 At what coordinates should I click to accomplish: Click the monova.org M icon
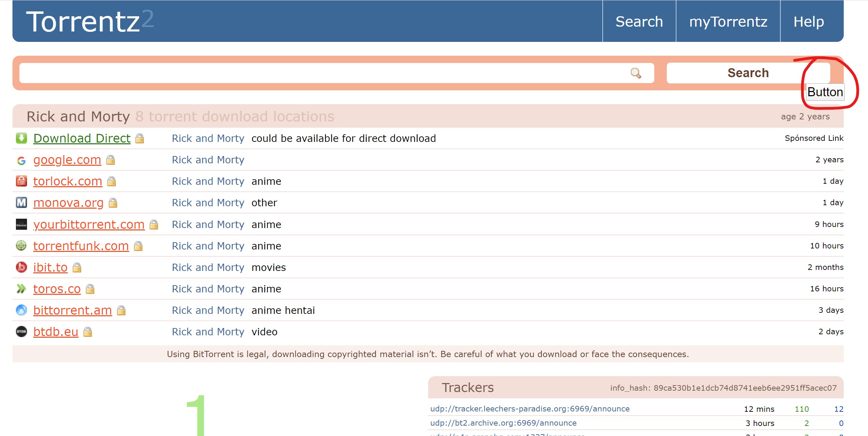(21, 202)
